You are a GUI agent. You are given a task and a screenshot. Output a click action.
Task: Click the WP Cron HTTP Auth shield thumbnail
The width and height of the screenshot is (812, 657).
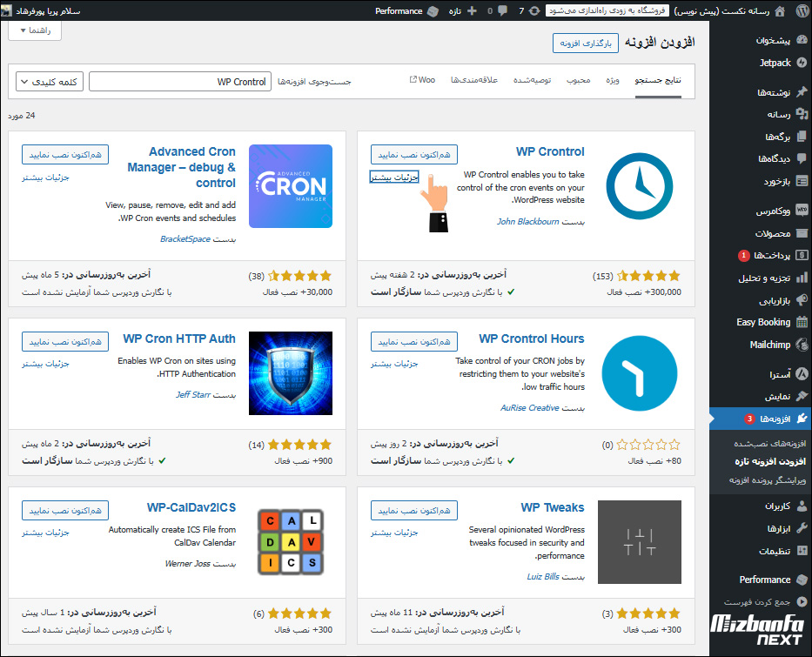pyautogui.click(x=291, y=373)
